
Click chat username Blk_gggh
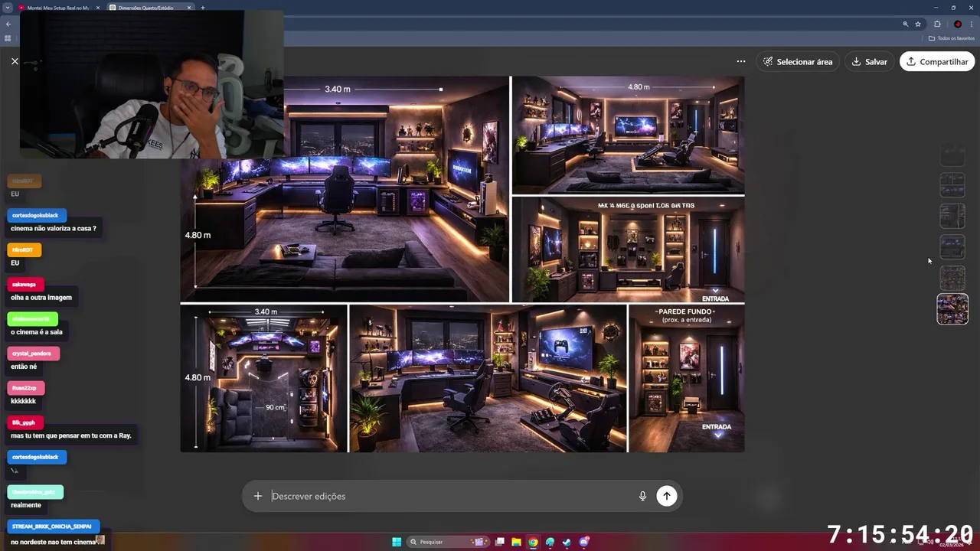click(x=25, y=422)
